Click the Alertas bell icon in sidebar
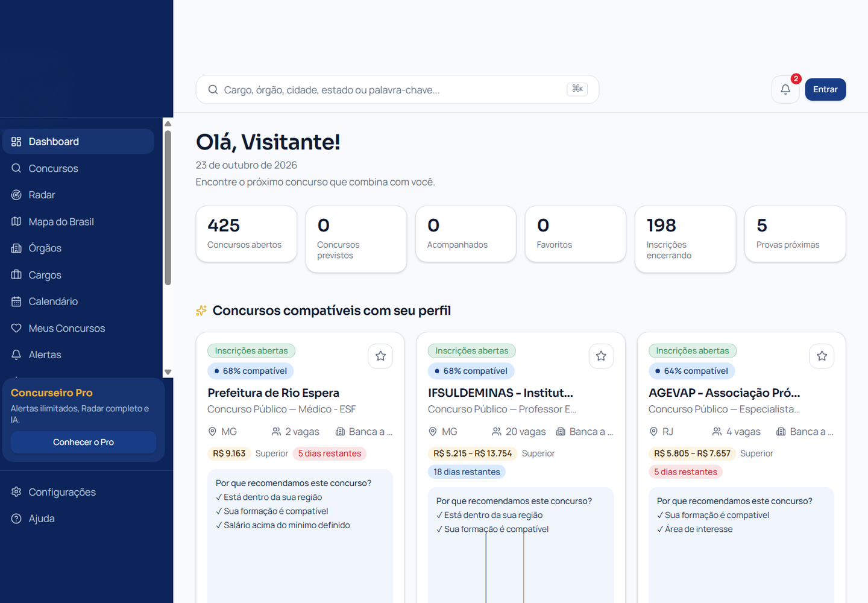The width and height of the screenshot is (868, 603). click(x=16, y=355)
